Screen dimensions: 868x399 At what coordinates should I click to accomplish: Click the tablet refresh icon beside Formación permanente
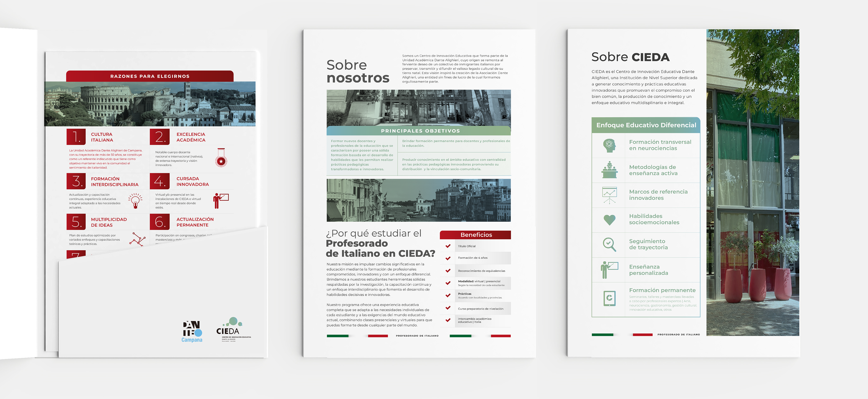[609, 299]
